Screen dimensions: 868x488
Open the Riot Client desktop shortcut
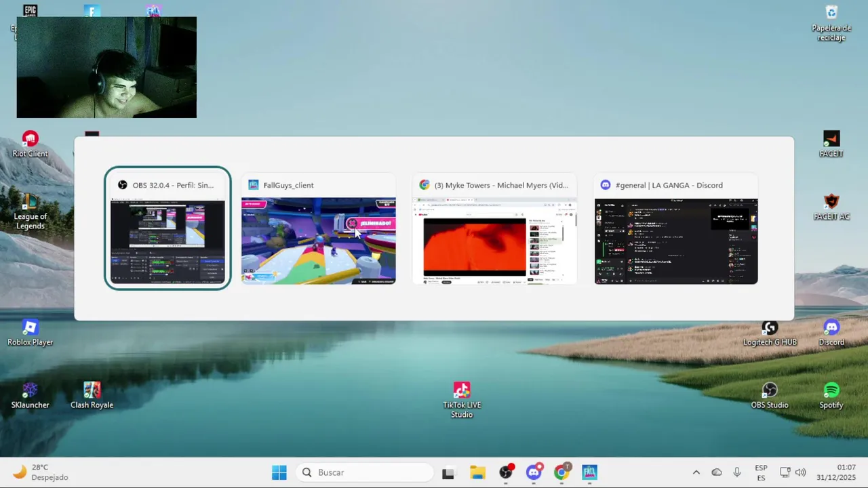[30, 144]
